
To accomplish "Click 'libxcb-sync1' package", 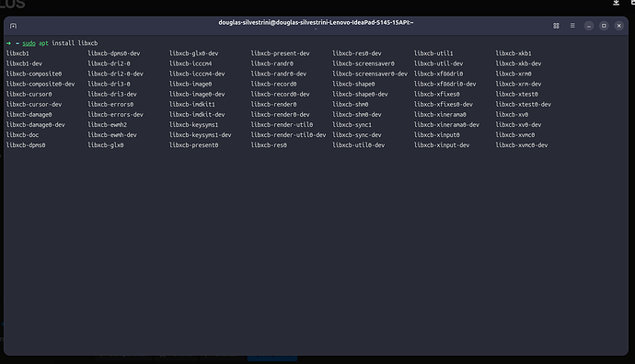I will click(x=352, y=125).
